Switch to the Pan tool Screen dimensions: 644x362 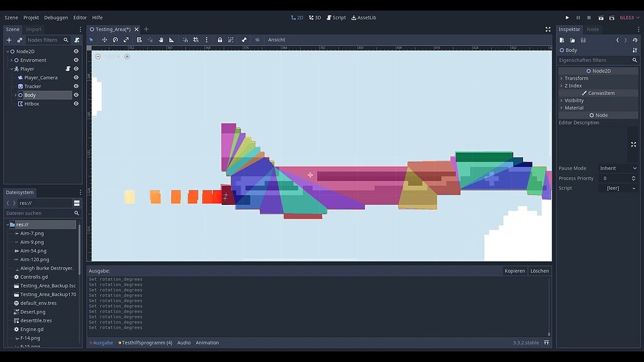160,40
